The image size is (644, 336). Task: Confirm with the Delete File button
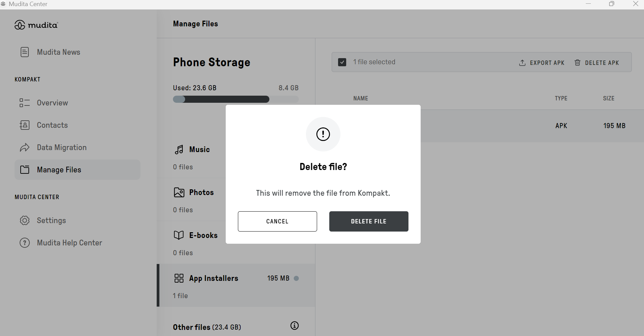pyautogui.click(x=369, y=221)
